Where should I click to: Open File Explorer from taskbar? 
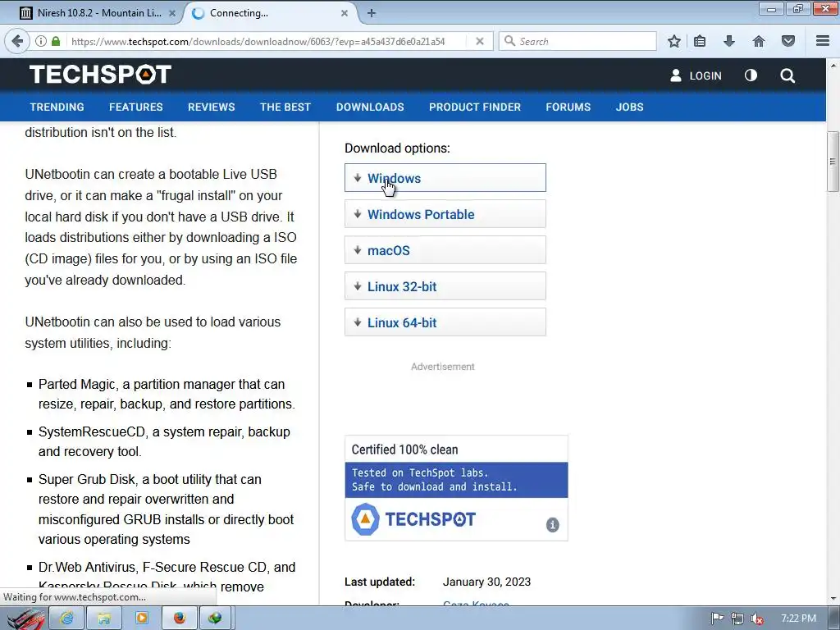click(x=104, y=619)
